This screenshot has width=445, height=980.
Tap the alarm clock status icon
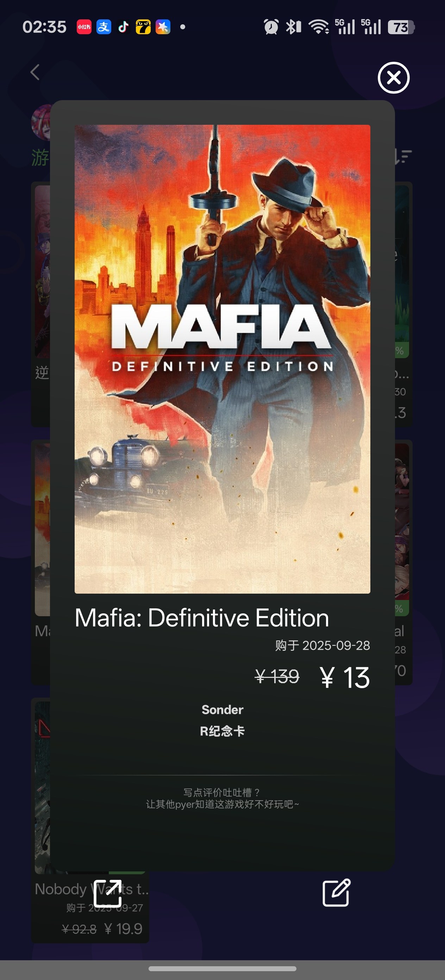(x=271, y=27)
